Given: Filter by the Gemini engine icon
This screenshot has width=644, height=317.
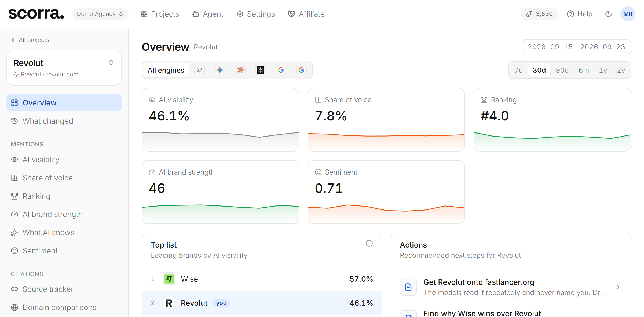Looking at the screenshot, I should 220,70.
